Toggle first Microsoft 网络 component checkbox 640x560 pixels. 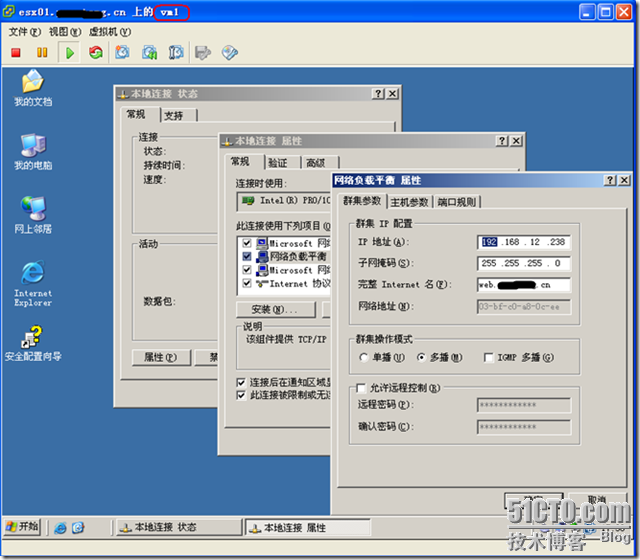tap(247, 243)
